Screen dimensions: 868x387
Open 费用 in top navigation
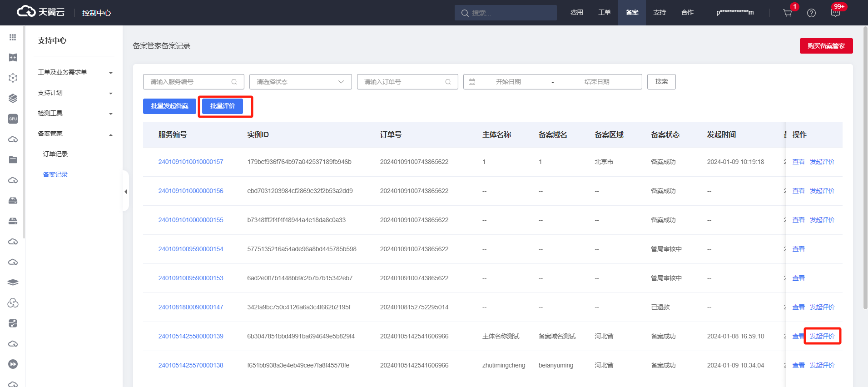click(577, 12)
